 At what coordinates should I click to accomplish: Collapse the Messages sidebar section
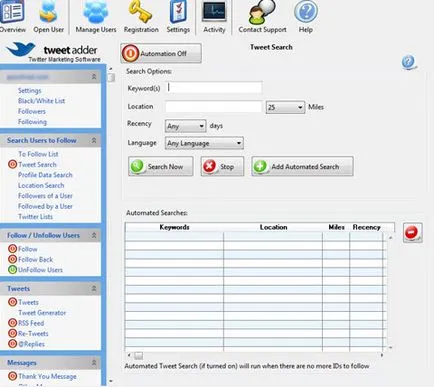pos(94,362)
